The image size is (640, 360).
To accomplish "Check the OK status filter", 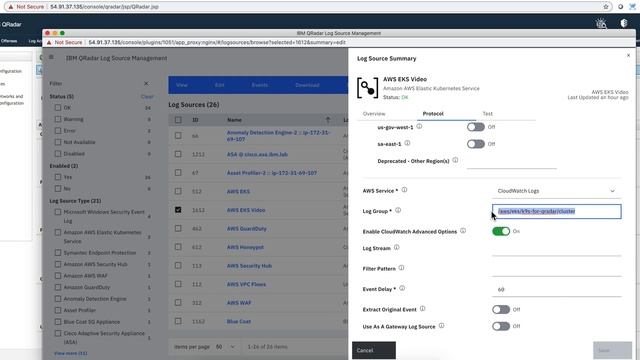I will tap(58, 108).
